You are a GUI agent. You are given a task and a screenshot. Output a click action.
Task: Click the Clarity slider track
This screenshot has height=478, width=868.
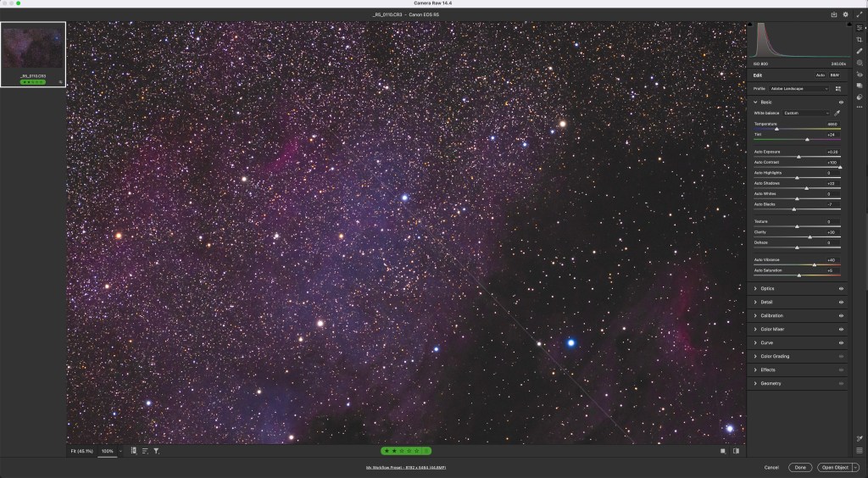click(797, 237)
